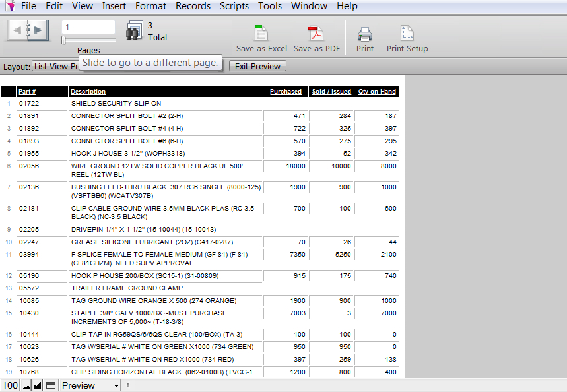Click the Exit Preview button
The image size is (567, 392).
[x=257, y=66]
